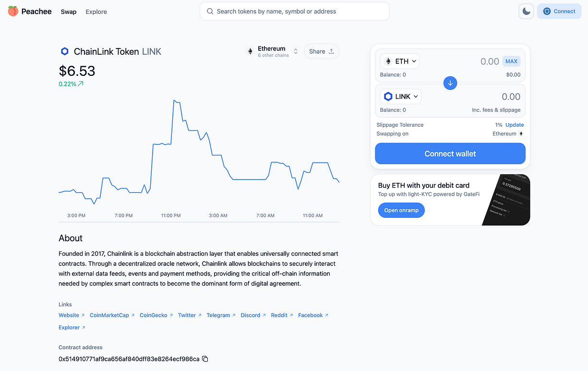The image size is (588, 371).
Task: Update the slippage tolerance setting
Action: 514,125
